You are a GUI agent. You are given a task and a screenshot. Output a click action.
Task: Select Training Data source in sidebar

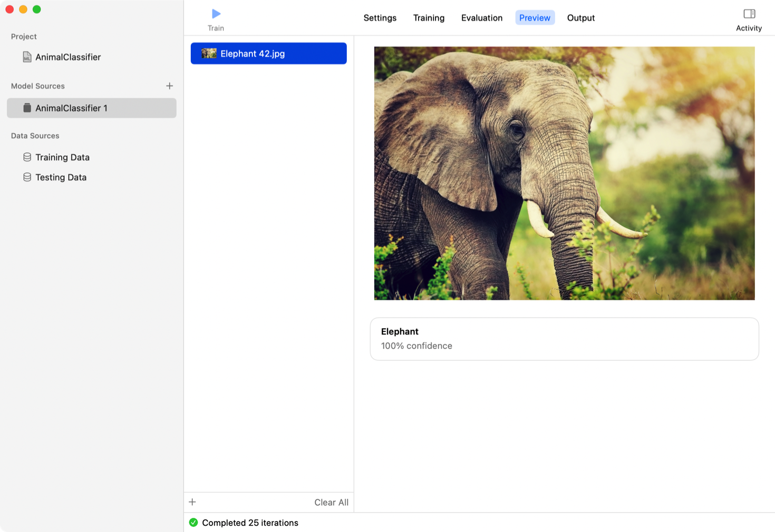tap(62, 157)
